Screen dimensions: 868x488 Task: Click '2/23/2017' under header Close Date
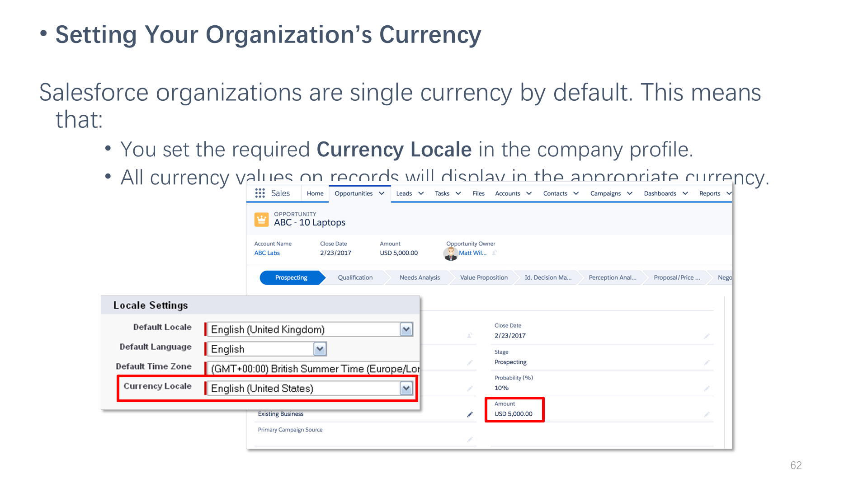pos(335,253)
